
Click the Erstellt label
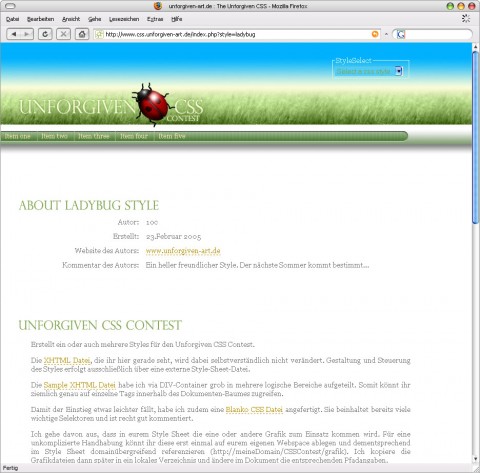(126, 236)
